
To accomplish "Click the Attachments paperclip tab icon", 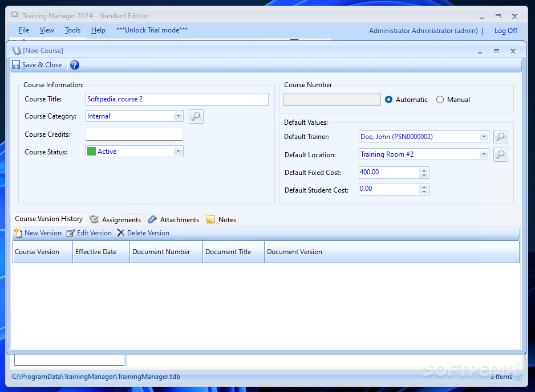I will coord(152,219).
